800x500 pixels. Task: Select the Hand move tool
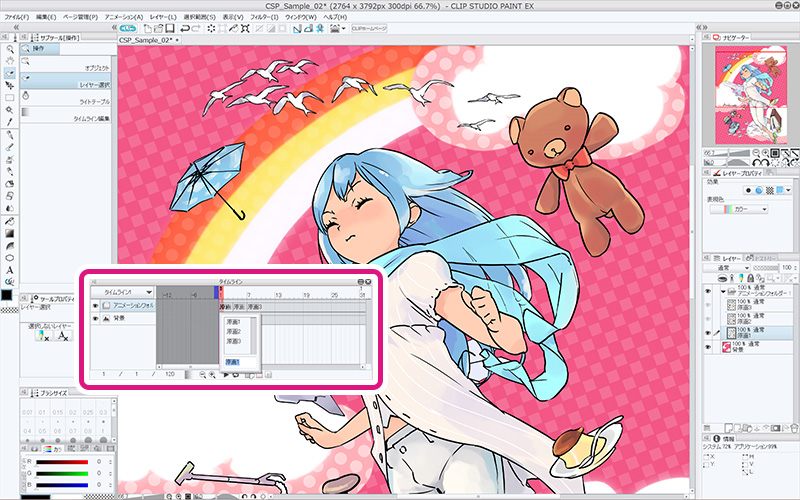[x=9, y=61]
